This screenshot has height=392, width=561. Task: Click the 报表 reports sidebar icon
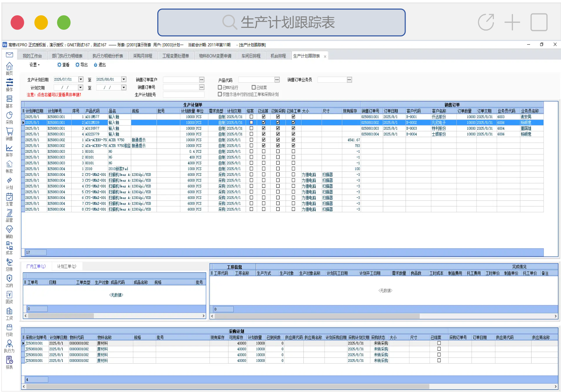9,362
